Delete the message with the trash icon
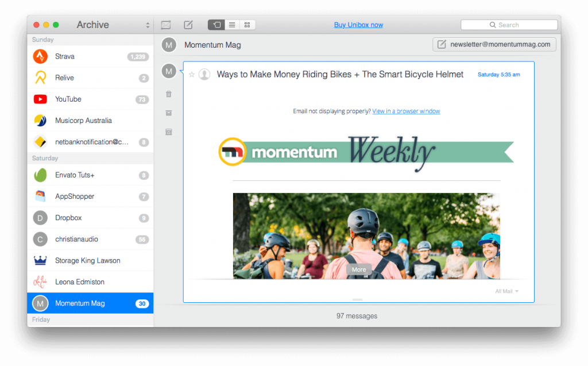The image size is (588, 366). pyautogui.click(x=168, y=94)
